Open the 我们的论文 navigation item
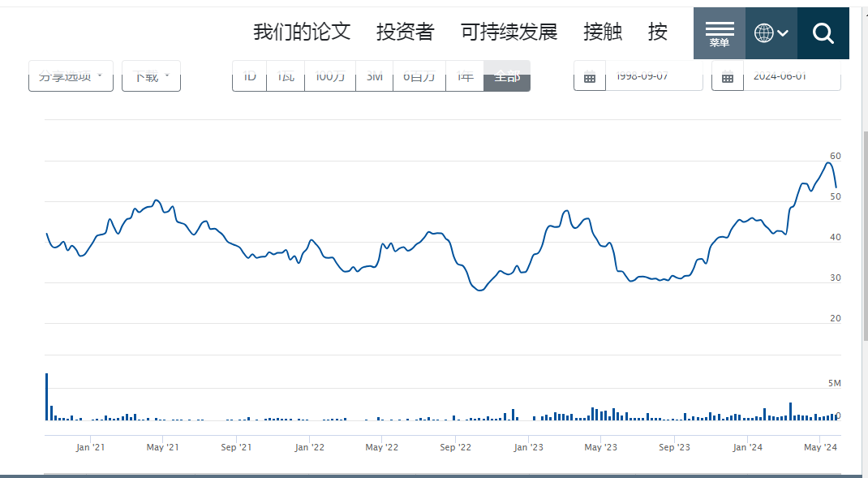 pyautogui.click(x=302, y=32)
